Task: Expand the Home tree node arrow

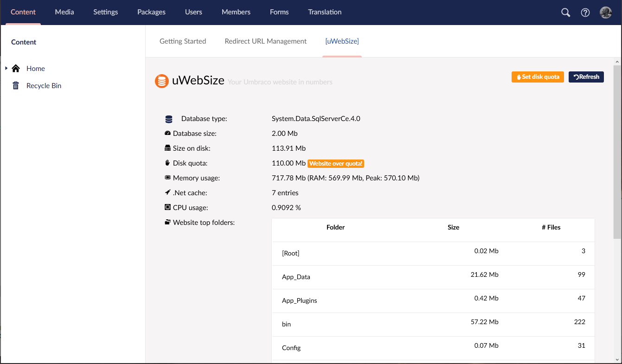Action: [6, 69]
